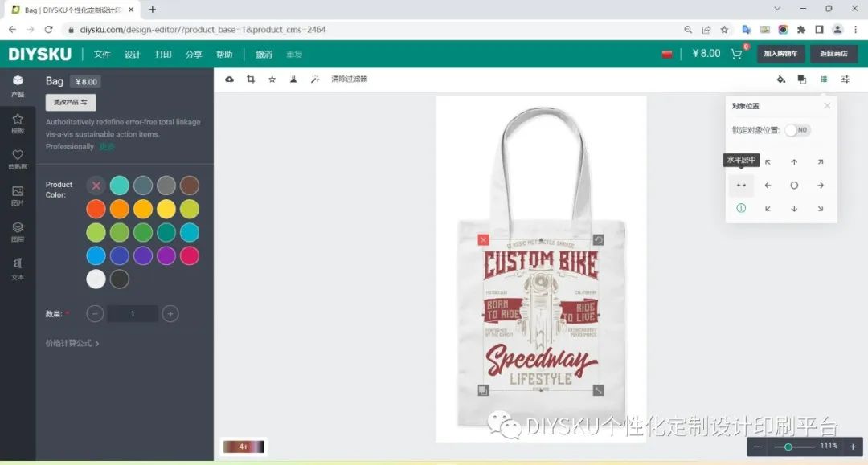Select the yellow product color
The image size is (868, 465).
166,209
